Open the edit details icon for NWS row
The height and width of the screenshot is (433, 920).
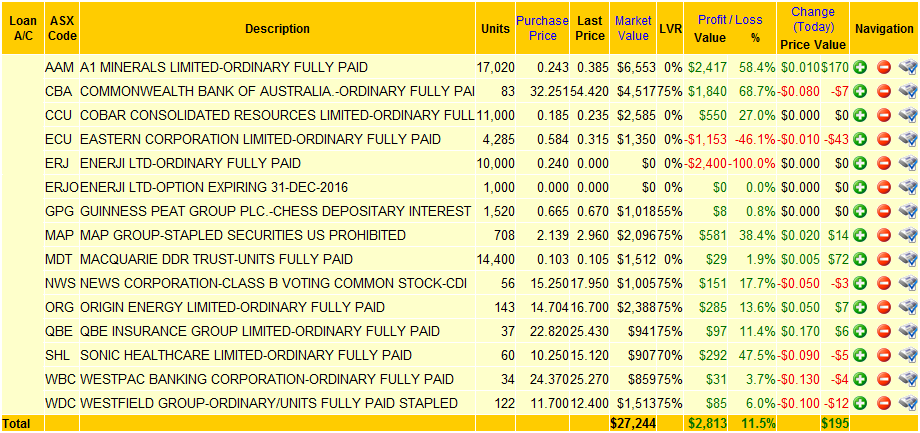point(908,283)
